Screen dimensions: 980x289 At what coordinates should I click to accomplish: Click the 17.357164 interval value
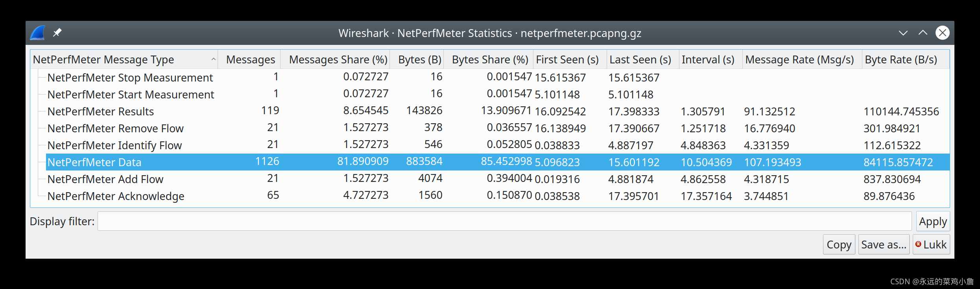click(706, 196)
